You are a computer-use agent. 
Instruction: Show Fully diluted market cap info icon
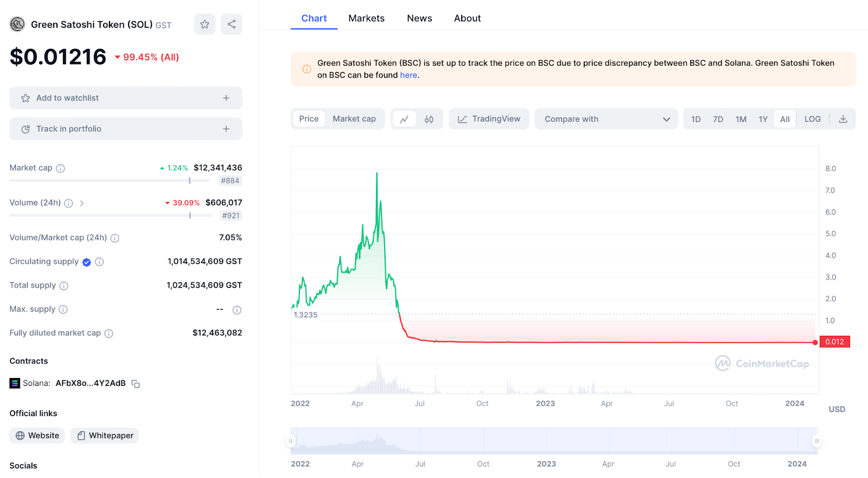109,333
